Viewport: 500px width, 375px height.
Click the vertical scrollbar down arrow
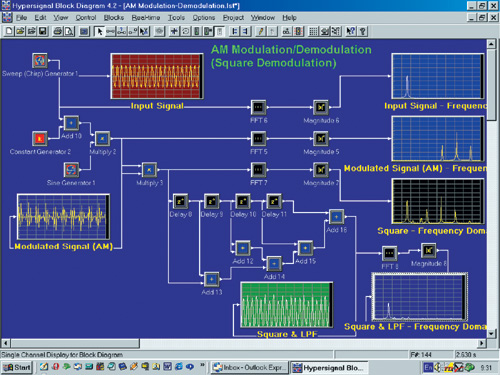pyautogui.click(x=491, y=333)
